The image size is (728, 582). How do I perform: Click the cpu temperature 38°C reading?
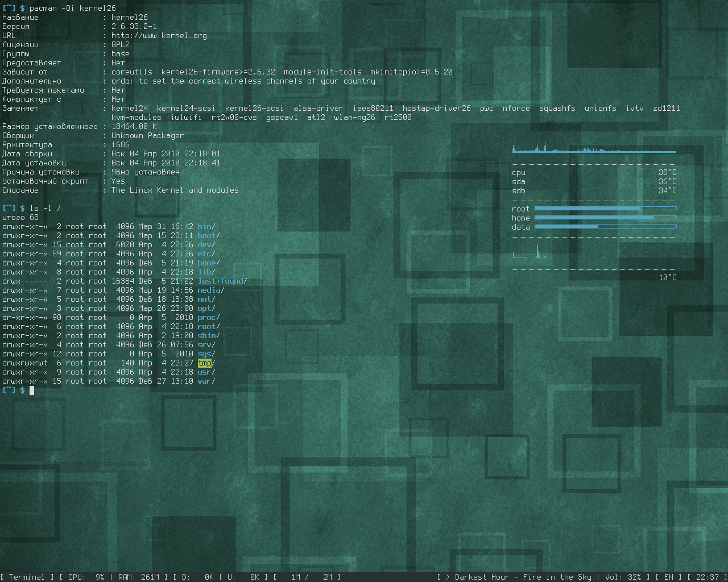pos(668,172)
